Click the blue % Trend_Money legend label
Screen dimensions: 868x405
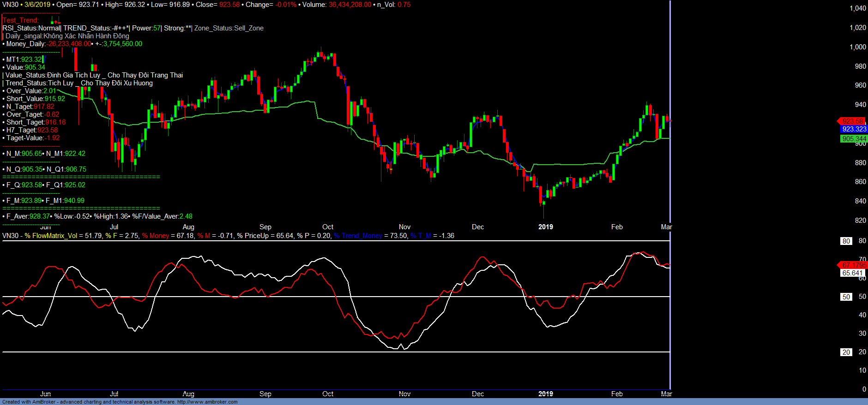click(x=358, y=236)
